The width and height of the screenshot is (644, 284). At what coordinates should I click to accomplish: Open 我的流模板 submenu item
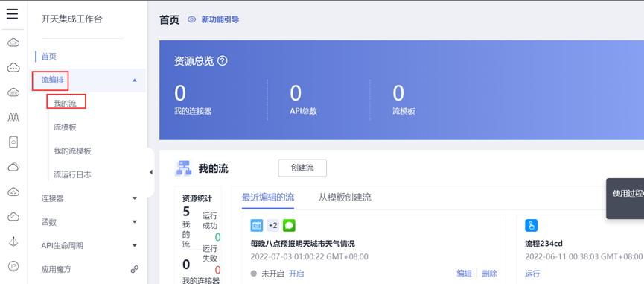coord(73,151)
